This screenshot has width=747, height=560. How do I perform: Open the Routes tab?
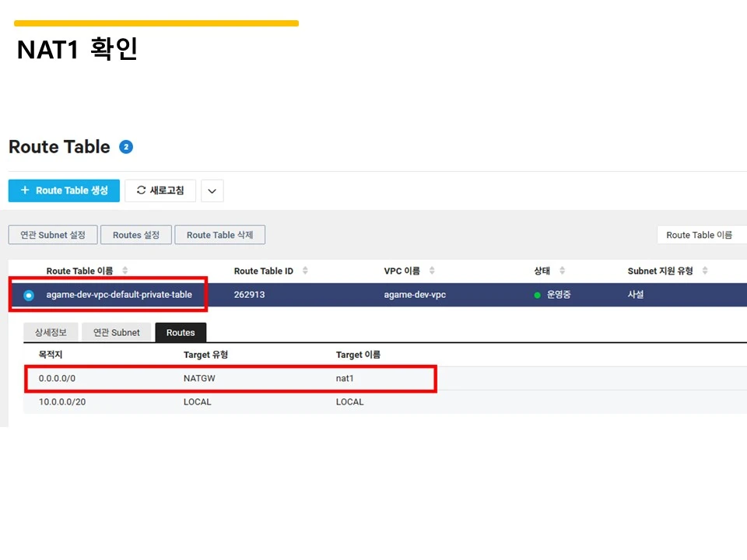coord(181,332)
